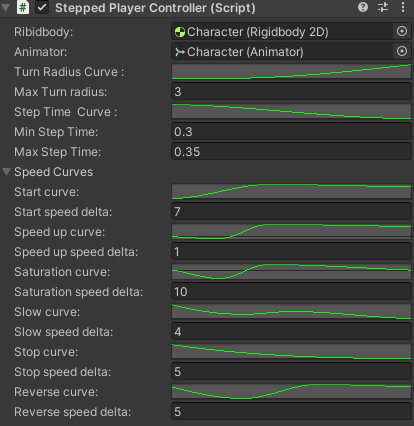Image resolution: width=414 pixels, height=426 pixels.
Task: Open component help reference icon
Action: [363, 7]
